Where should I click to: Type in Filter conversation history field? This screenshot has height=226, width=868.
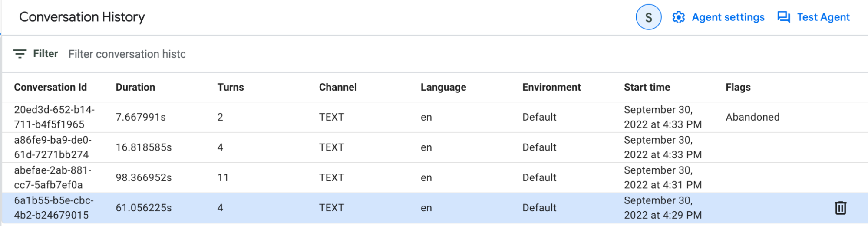coord(127,54)
